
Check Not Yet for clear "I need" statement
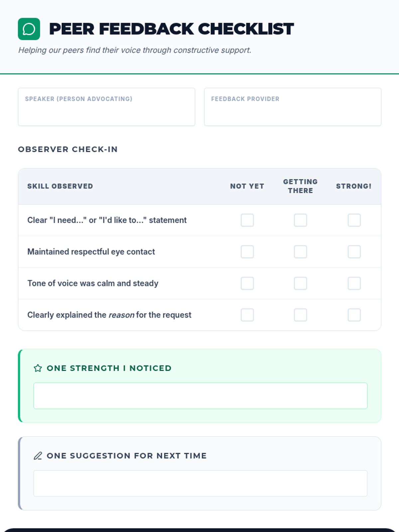pyautogui.click(x=247, y=220)
